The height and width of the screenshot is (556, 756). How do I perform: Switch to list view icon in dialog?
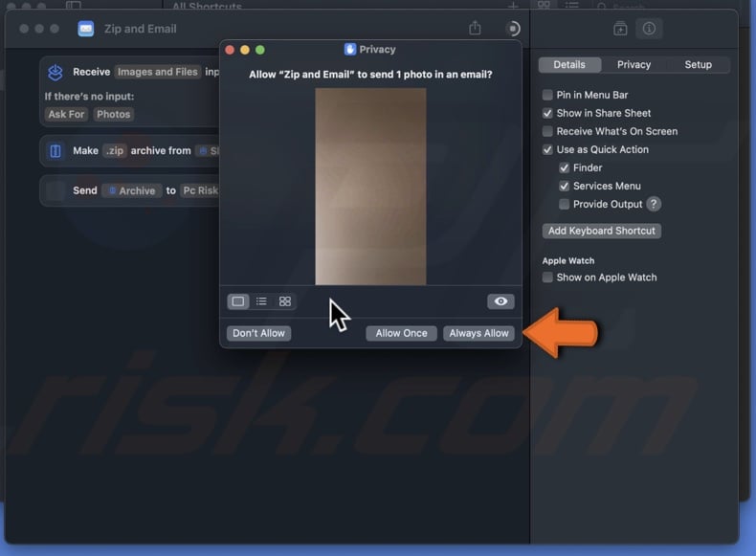(x=261, y=301)
